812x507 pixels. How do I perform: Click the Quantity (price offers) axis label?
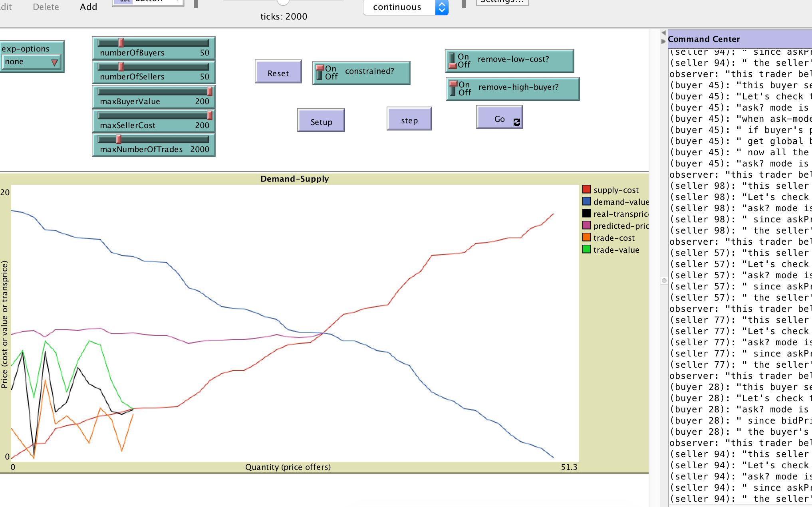pyautogui.click(x=288, y=467)
